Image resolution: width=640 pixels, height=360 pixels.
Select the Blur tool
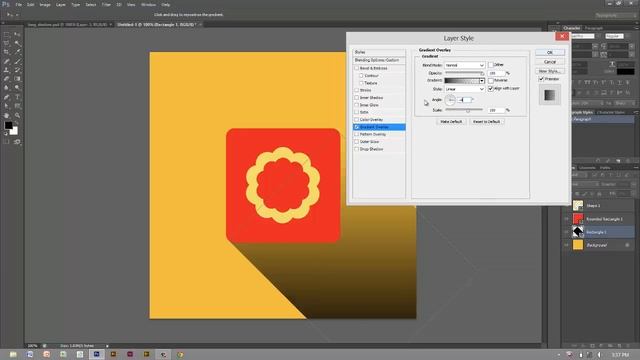[x=7, y=88]
